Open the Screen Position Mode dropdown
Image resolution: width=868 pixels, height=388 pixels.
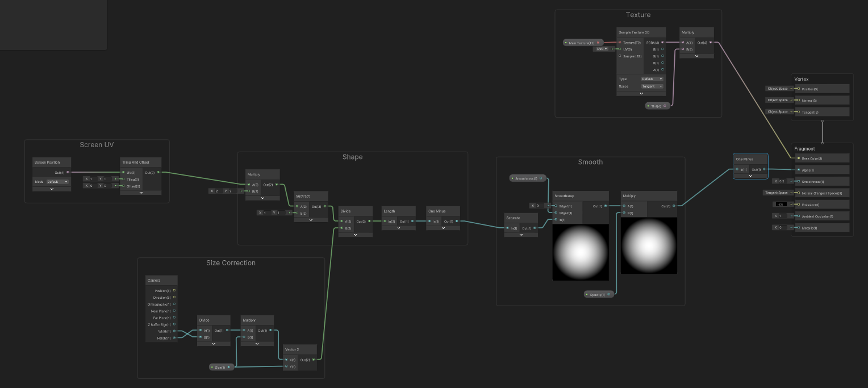tap(57, 182)
